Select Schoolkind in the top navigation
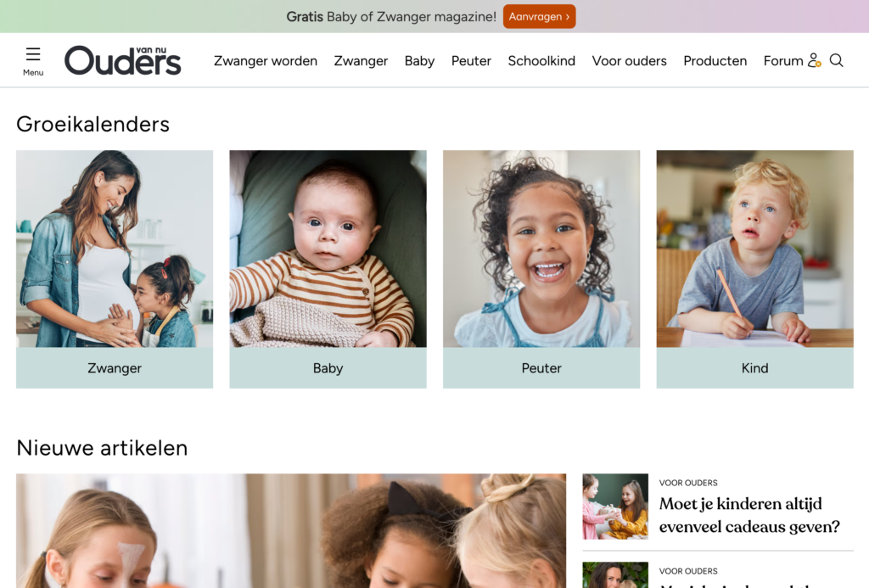 [541, 61]
